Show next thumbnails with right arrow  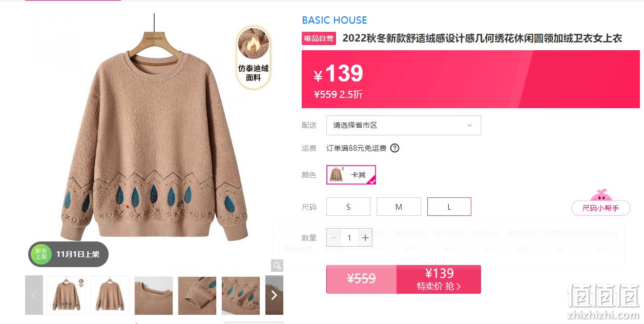point(274,295)
